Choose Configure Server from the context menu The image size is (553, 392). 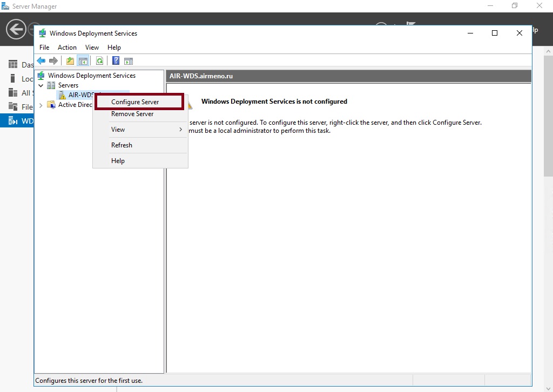[135, 102]
